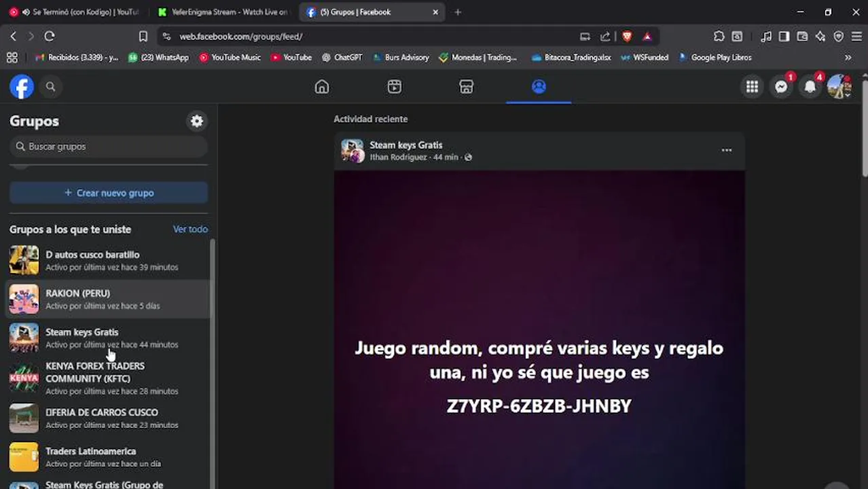
Task: Open Groups settings gear
Action: [x=197, y=121]
